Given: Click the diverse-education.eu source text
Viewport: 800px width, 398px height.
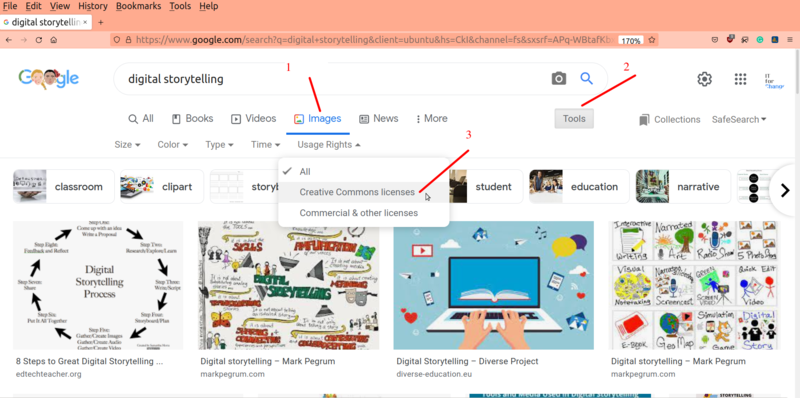Looking at the screenshot, I should [x=434, y=374].
